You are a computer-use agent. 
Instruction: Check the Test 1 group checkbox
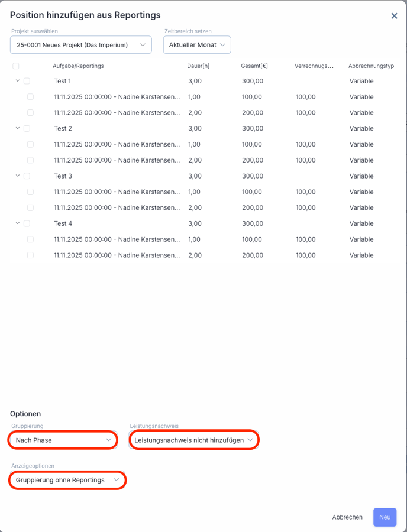pos(27,81)
